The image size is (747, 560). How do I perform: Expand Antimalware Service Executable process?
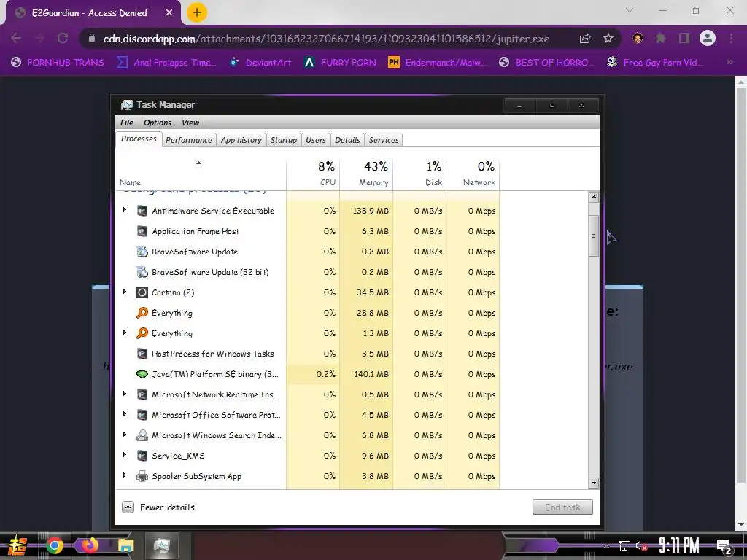point(125,209)
